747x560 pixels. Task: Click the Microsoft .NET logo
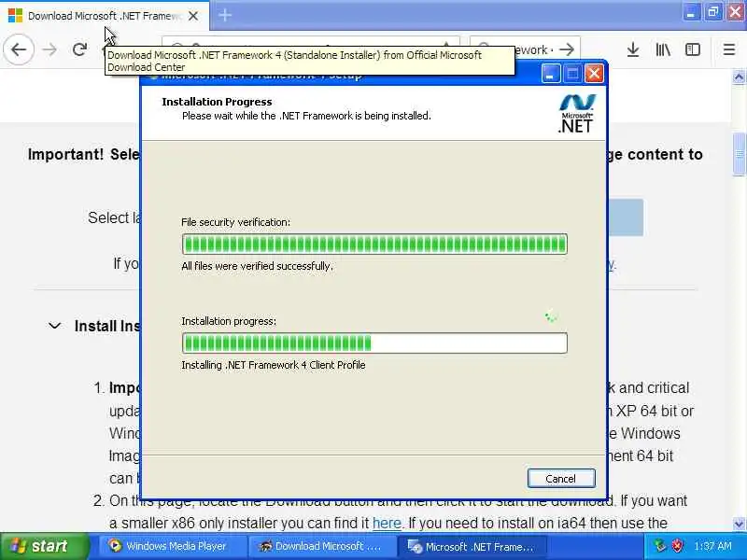tap(576, 113)
